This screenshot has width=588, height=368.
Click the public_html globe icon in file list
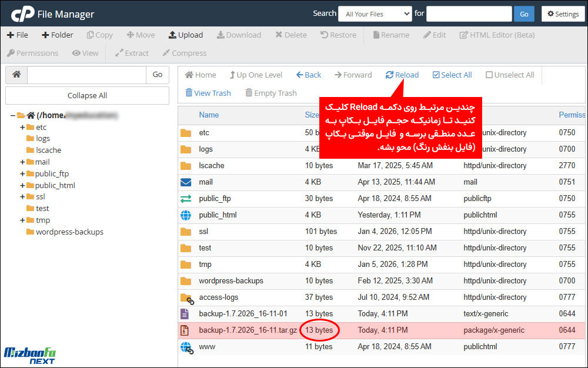(x=186, y=215)
